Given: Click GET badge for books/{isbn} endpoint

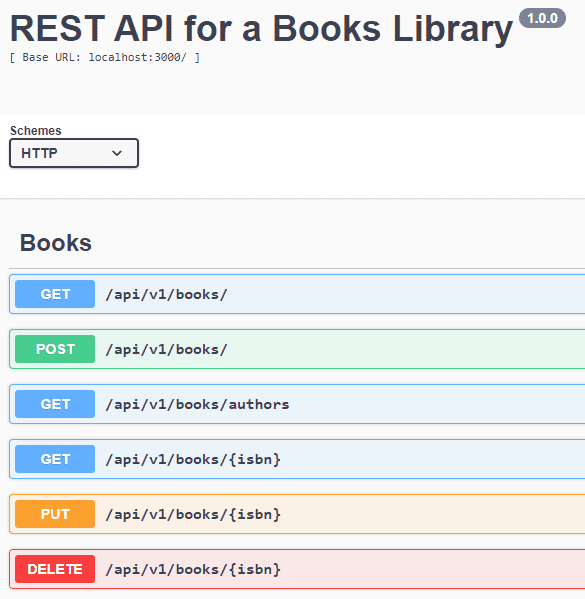Looking at the screenshot, I should [55, 459].
